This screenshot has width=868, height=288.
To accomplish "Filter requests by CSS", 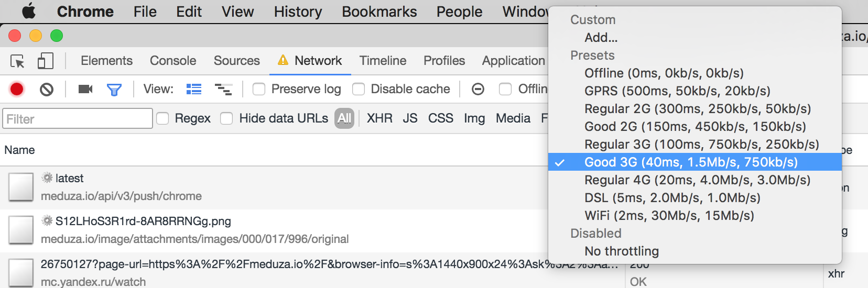I will 440,118.
